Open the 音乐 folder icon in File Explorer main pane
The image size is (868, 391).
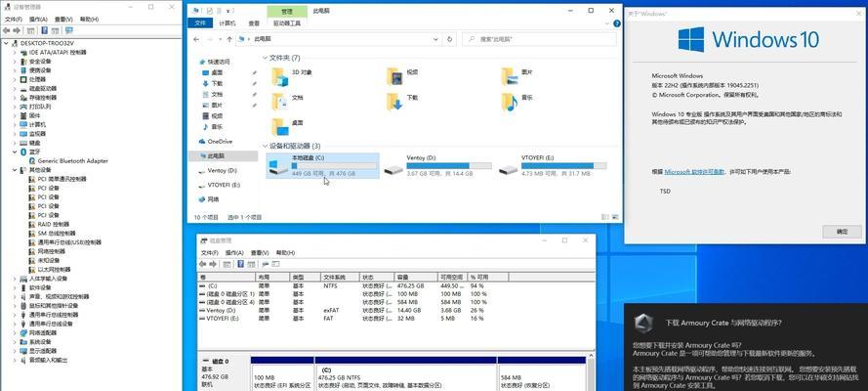510,102
